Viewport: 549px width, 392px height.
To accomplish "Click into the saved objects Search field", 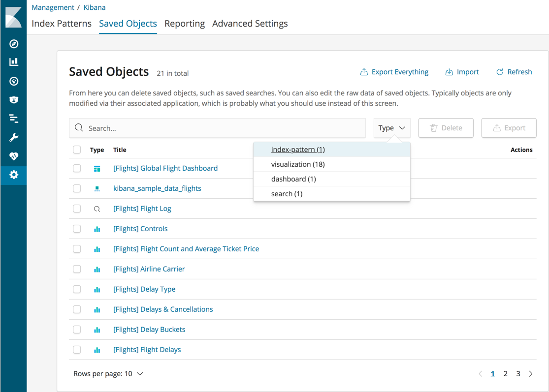I will (217, 128).
